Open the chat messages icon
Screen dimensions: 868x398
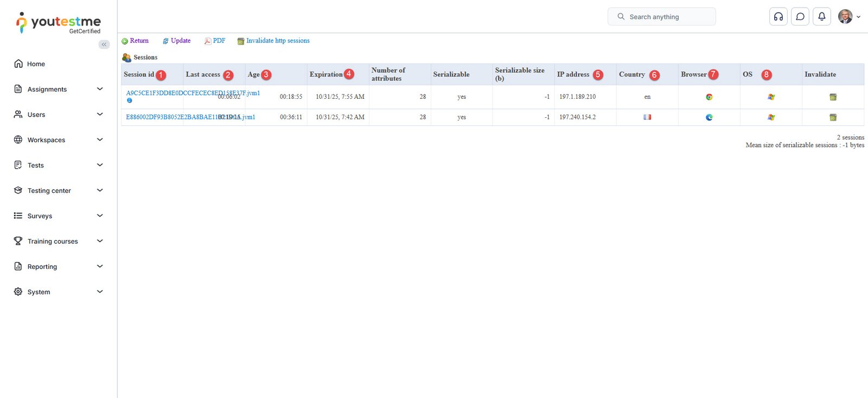coord(800,17)
